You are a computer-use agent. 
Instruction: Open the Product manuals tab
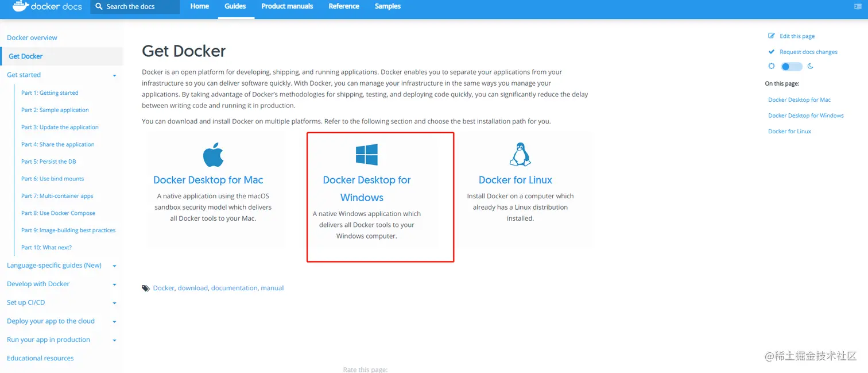[287, 6]
